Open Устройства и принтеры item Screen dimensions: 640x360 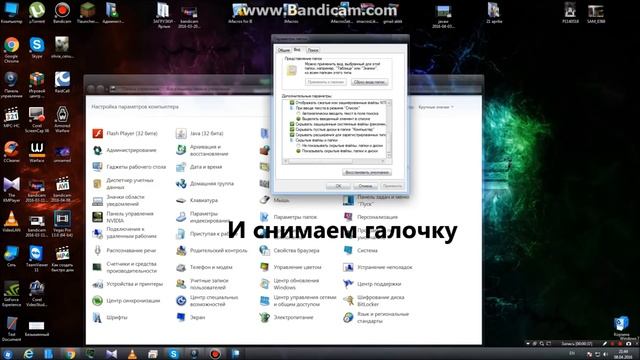click(128, 284)
